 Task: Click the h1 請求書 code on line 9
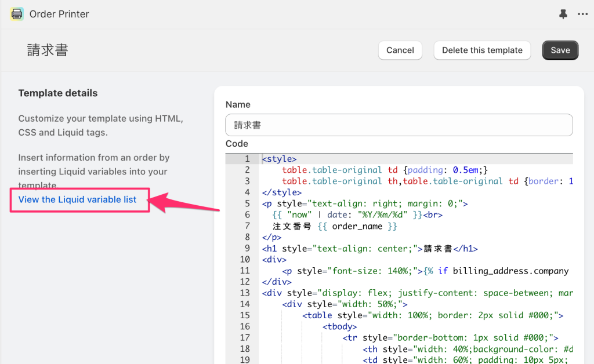370,249
